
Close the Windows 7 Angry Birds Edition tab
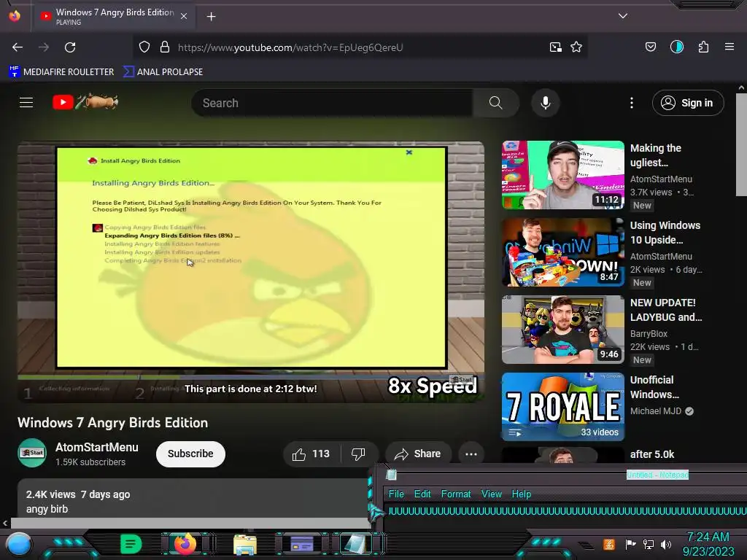pyautogui.click(x=184, y=16)
